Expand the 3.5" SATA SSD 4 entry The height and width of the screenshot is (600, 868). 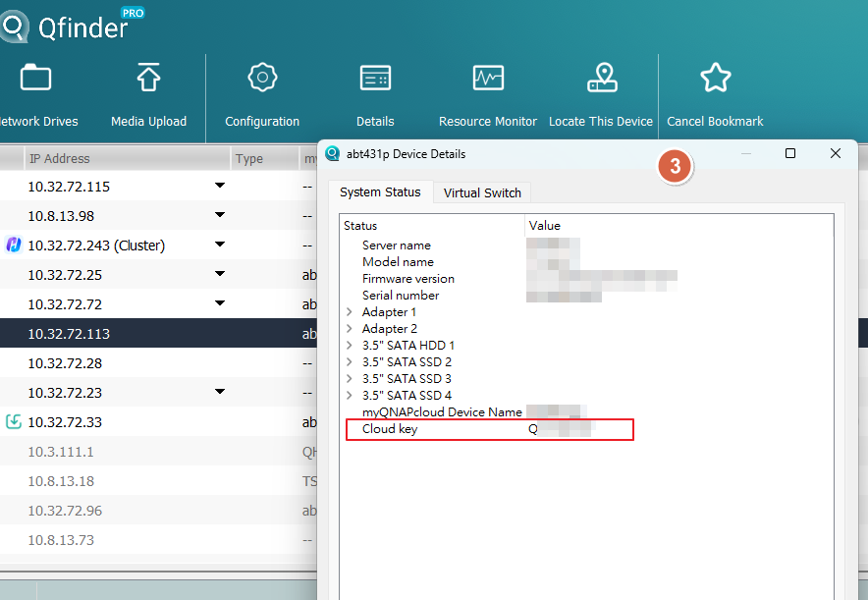point(350,396)
